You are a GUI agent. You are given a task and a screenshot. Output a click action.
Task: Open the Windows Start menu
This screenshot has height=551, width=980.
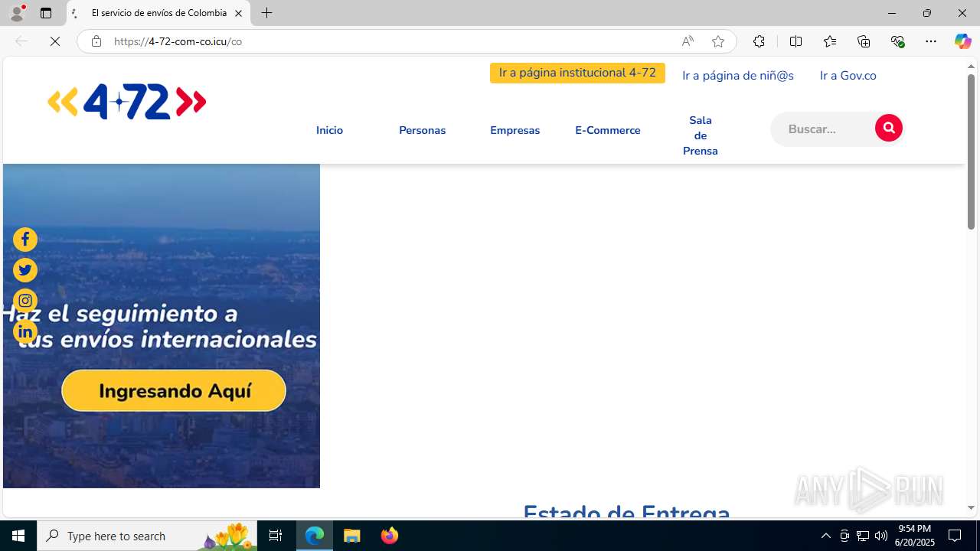point(18,536)
